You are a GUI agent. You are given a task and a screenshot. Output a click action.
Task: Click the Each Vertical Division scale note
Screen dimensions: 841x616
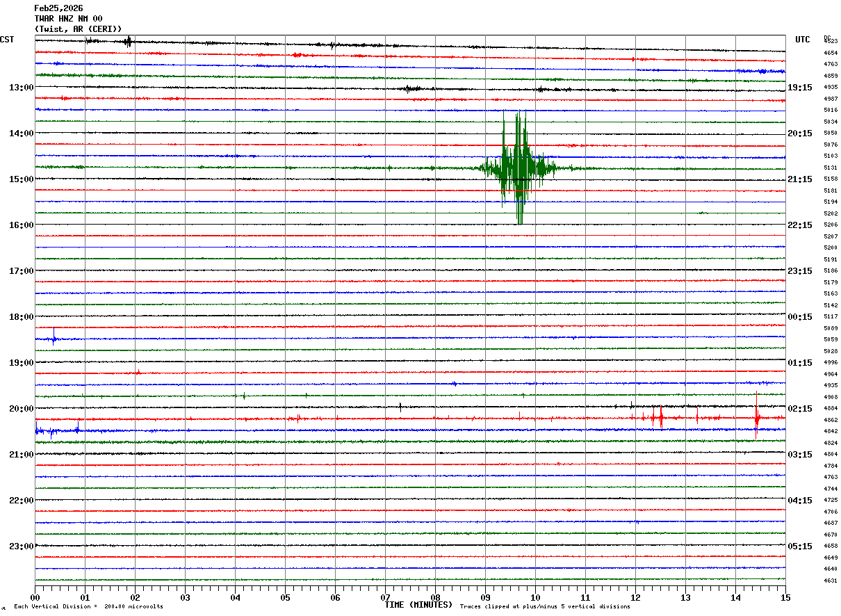point(88,607)
